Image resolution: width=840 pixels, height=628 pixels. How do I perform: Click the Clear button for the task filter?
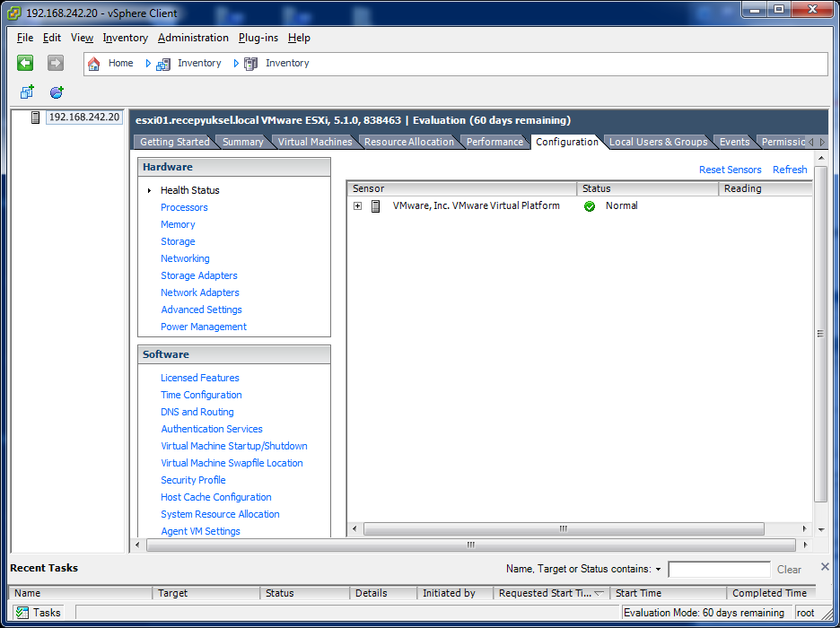789,570
